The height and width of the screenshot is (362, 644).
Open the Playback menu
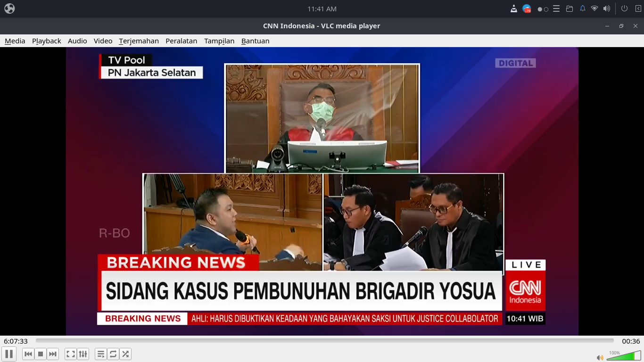coord(47,41)
